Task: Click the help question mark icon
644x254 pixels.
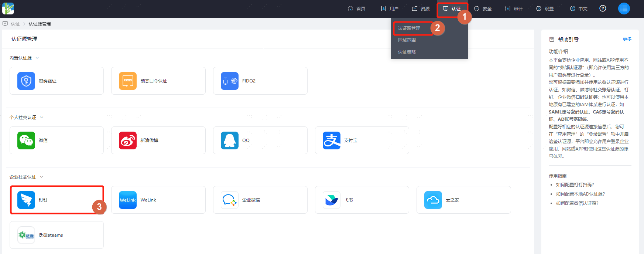Action: [603, 9]
